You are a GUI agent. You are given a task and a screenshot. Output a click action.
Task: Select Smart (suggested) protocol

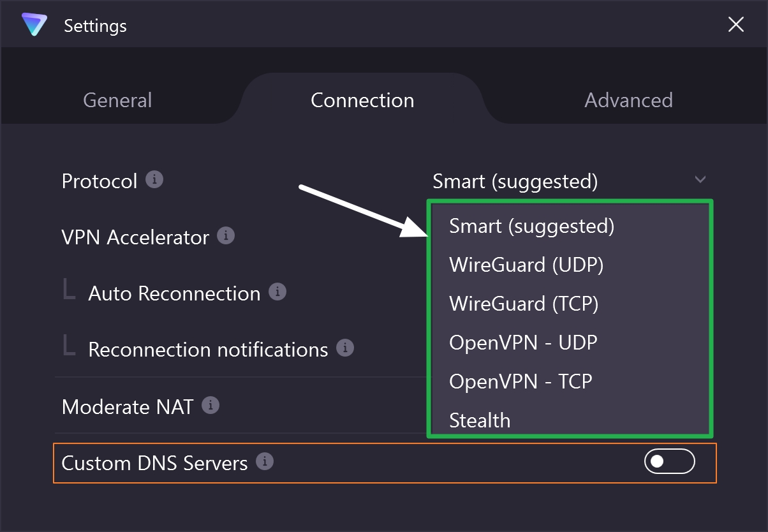point(532,226)
